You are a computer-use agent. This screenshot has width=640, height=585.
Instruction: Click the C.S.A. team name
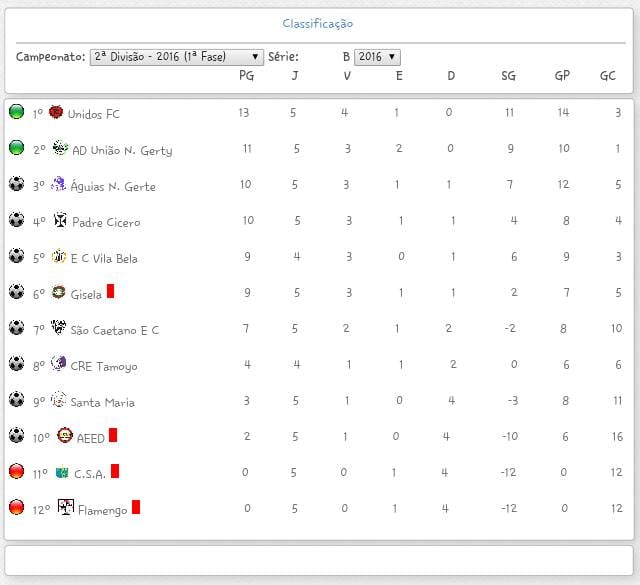(x=89, y=474)
